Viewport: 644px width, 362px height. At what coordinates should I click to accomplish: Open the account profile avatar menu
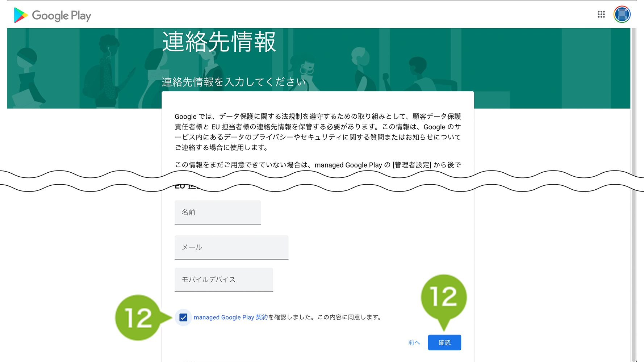tap(622, 14)
